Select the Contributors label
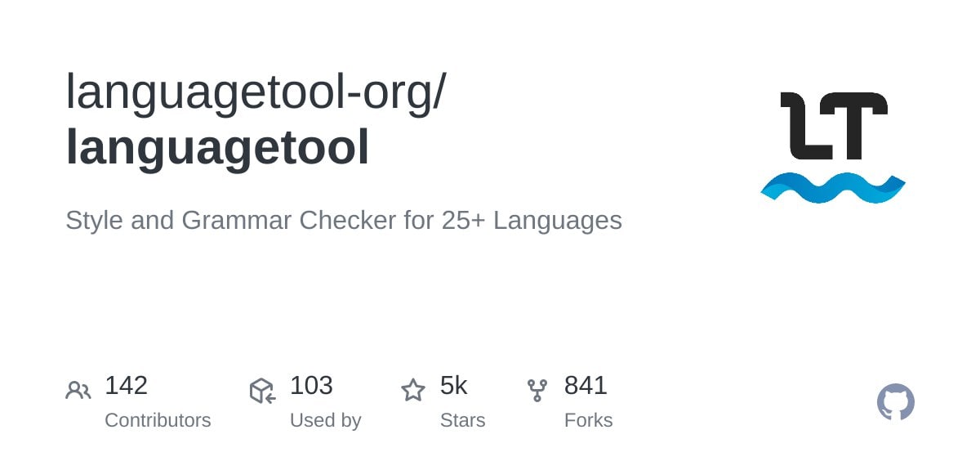 tap(158, 420)
